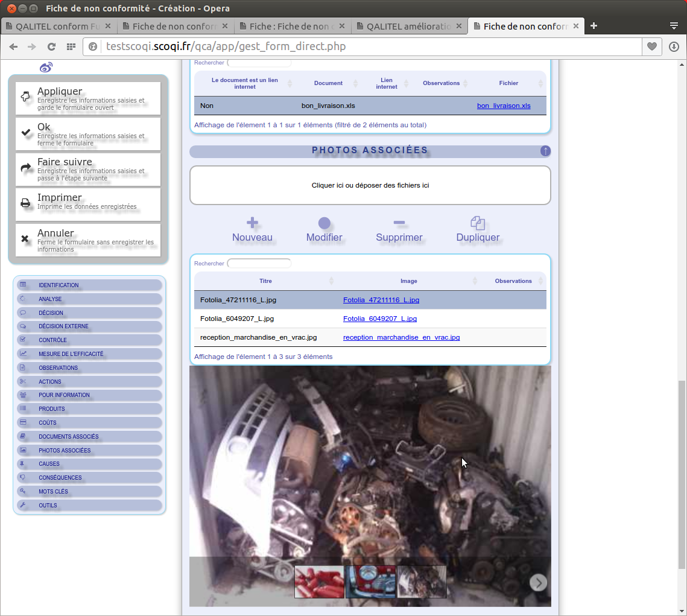This screenshot has height=616, width=687.
Task: Close the active 'Fiche de non confor' tab
Action: click(576, 27)
